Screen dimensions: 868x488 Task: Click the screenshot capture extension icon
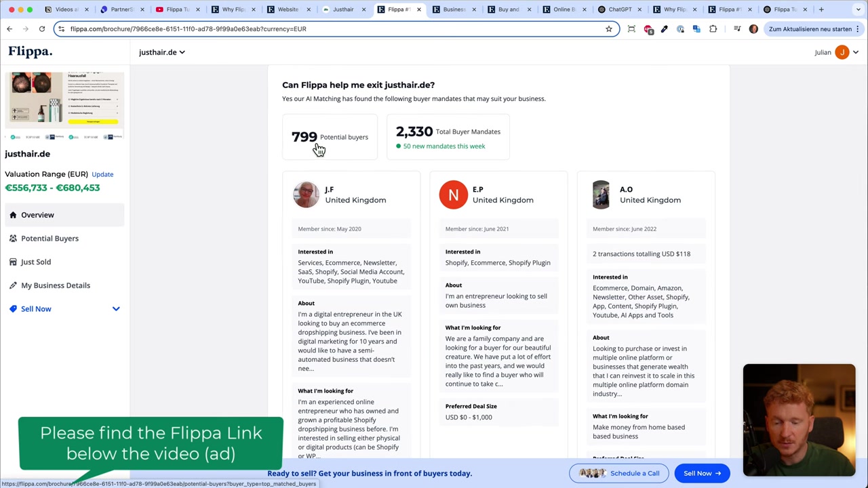click(x=631, y=29)
